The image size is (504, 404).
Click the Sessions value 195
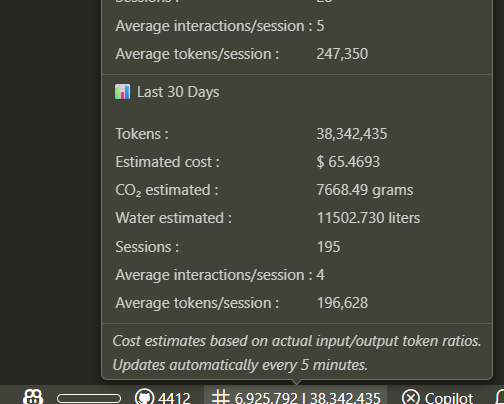pyautogui.click(x=328, y=247)
